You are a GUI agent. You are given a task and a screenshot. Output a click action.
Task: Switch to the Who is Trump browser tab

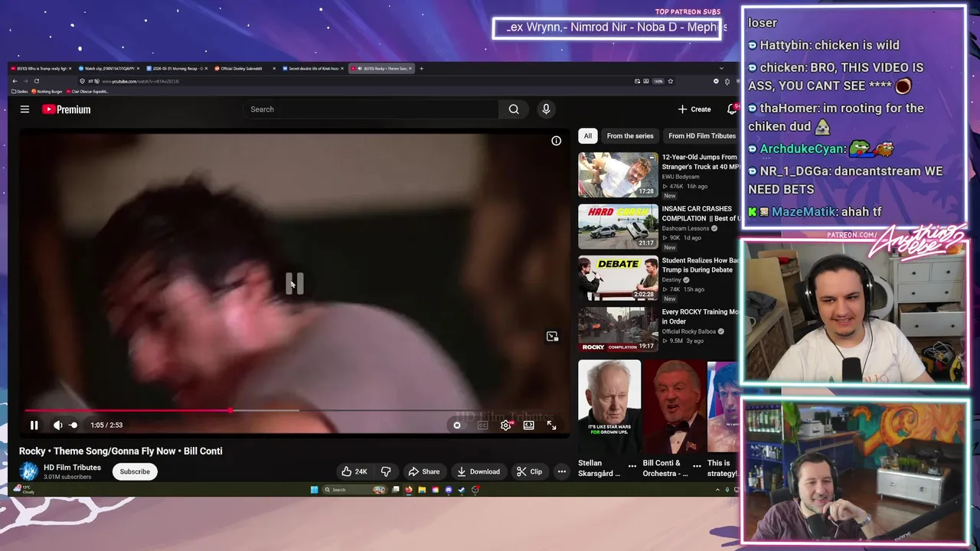[41, 69]
